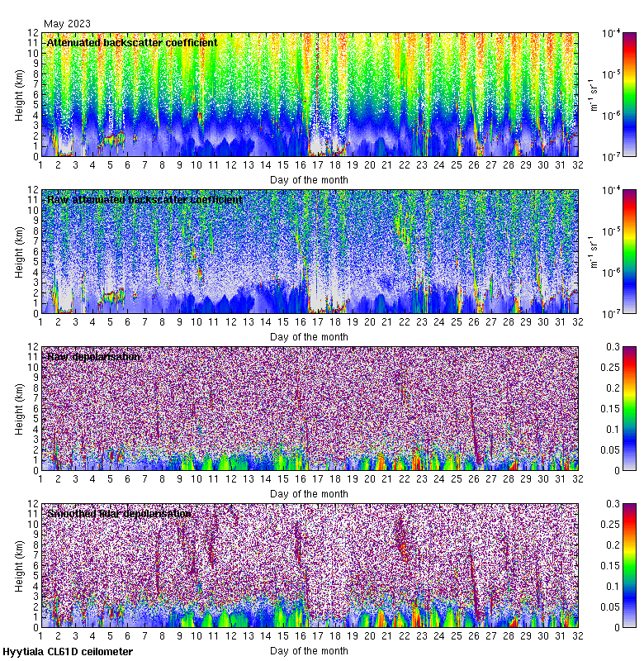Click "Day of the month" under bottom plot

pyautogui.click(x=309, y=650)
